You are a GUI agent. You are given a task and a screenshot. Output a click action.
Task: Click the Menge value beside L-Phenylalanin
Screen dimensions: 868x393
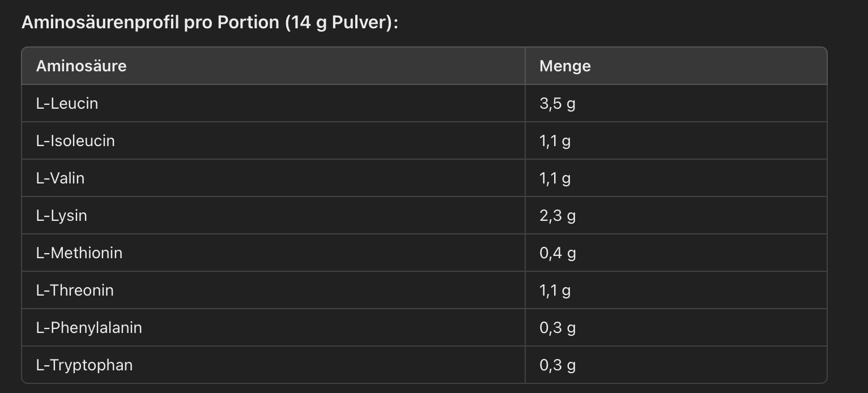pyautogui.click(x=558, y=328)
